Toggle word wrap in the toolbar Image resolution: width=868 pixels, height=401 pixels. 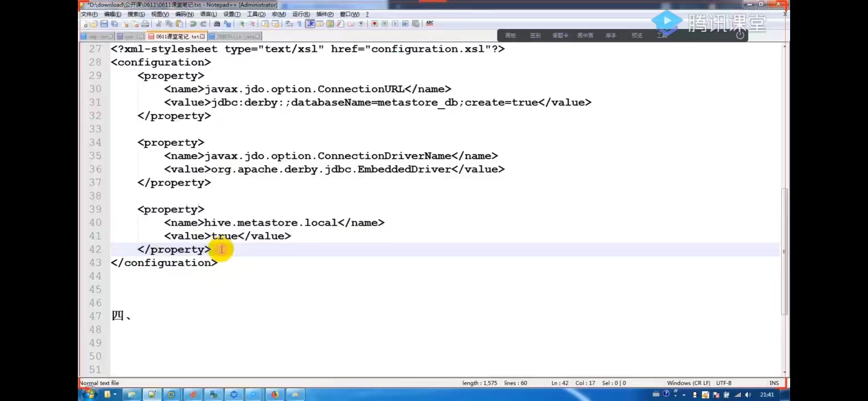click(x=289, y=24)
